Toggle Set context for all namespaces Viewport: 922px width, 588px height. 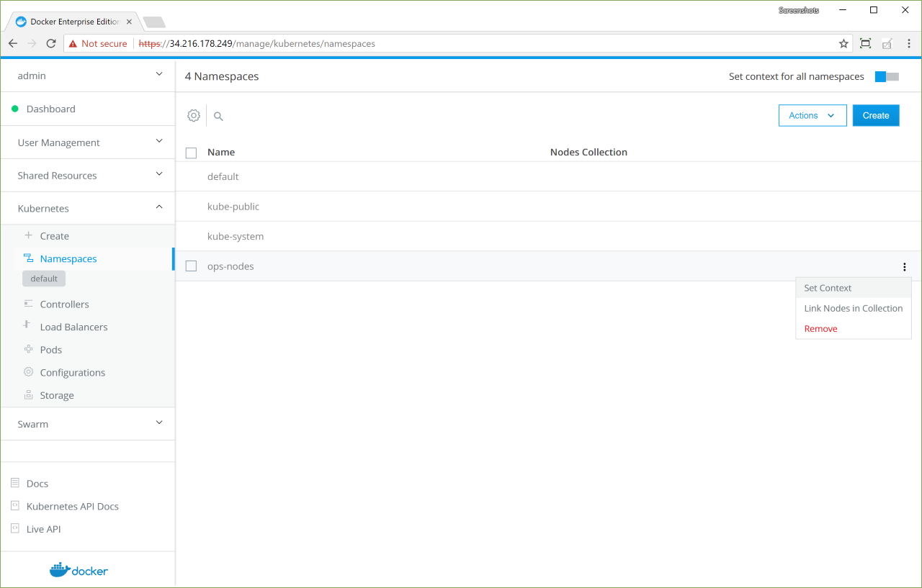click(x=887, y=76)
